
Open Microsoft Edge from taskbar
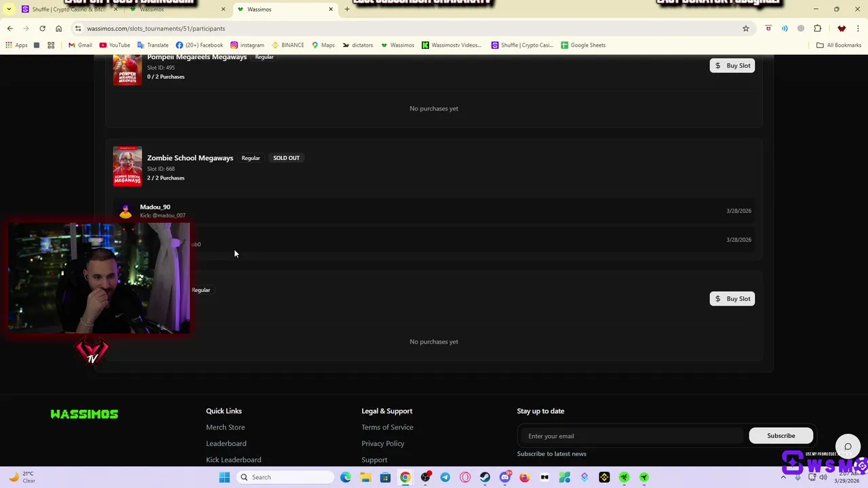click(346, 477)
